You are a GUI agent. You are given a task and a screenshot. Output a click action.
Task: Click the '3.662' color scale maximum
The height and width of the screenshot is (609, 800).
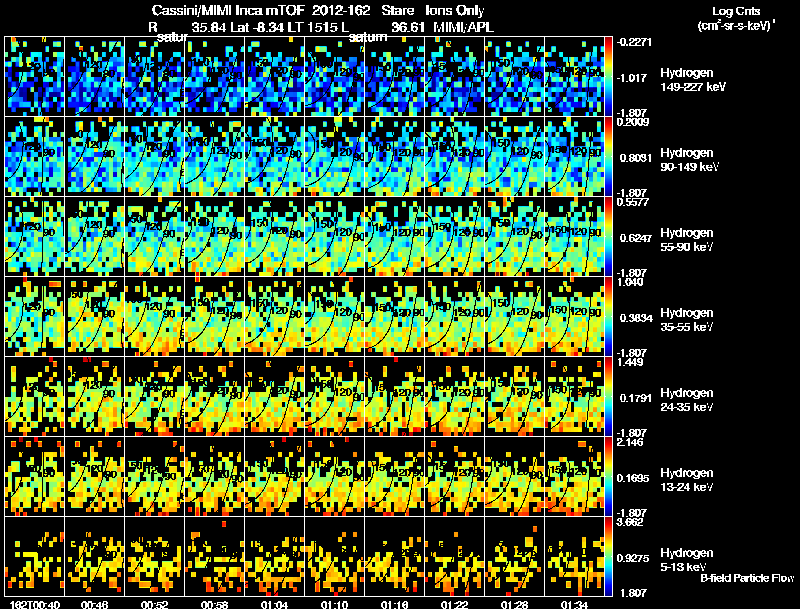[x=630, y=522]
